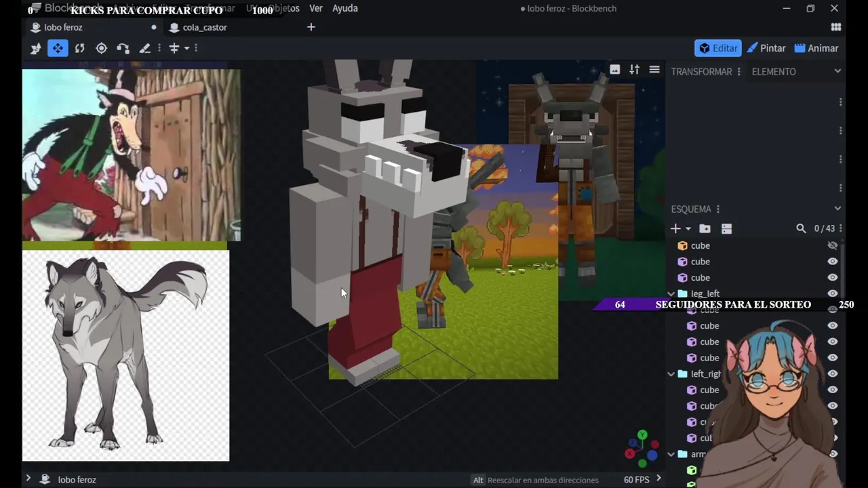Click the grey wolf drawing reference image

(125, 356)
